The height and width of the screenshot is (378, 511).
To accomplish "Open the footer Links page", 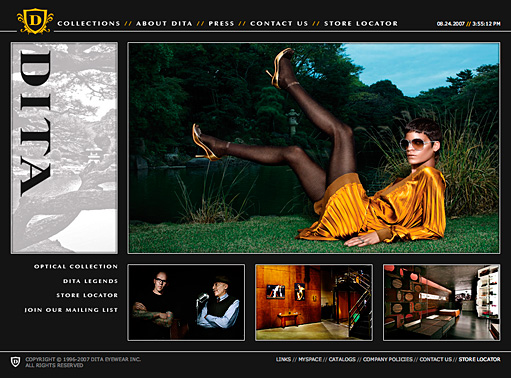I will pyautogui.click(x=283, y=359).
